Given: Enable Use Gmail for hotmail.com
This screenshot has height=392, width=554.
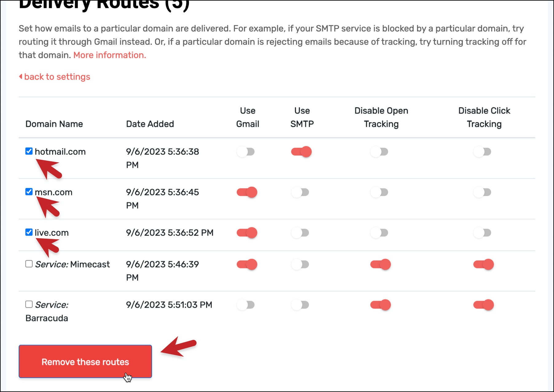Looking at the screenshot, I should coord(246,152).
